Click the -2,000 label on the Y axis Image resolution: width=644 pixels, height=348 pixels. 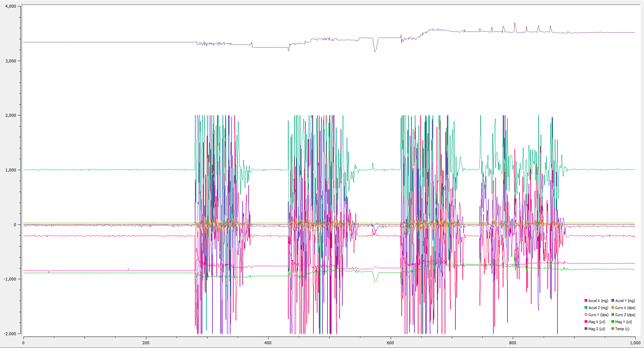tap(10, 334)
